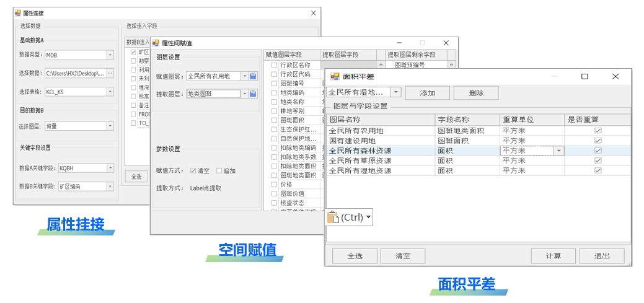
Task: Open the 选择表格 KCL_KS dropdown
Action: coord(110,92)
